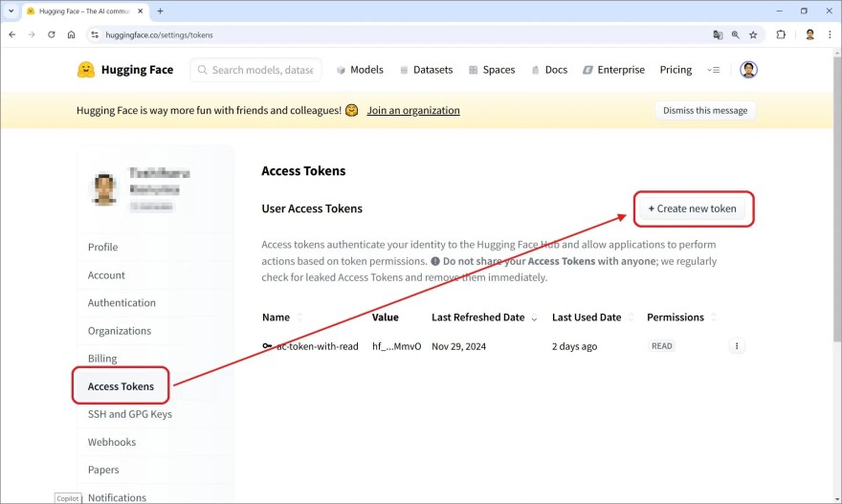Open the Spaces page
Image resolution: width=842 pixels, height=504 pixels.
click(x=492, y=70)
